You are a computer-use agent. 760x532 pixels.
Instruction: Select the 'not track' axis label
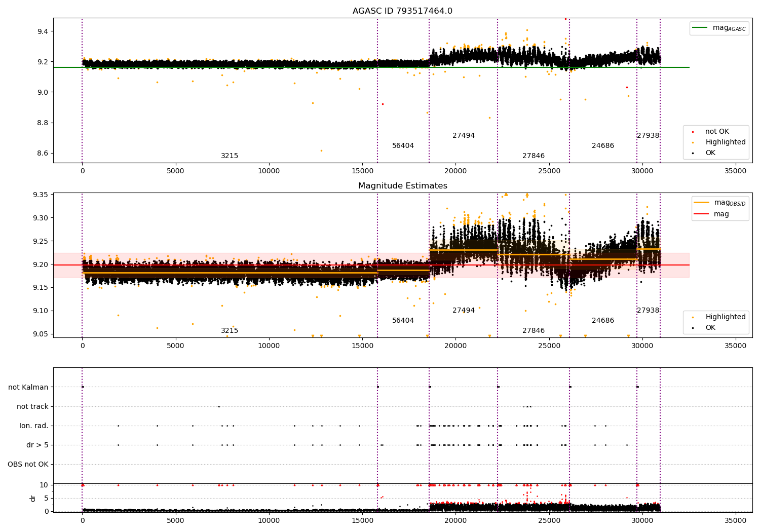click(32, 407)
